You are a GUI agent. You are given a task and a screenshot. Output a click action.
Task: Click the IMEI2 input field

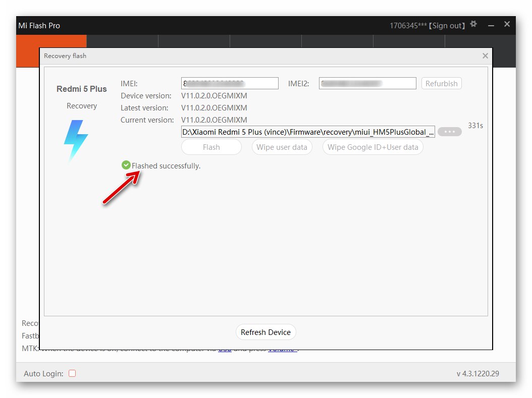(x=367, y=83)
